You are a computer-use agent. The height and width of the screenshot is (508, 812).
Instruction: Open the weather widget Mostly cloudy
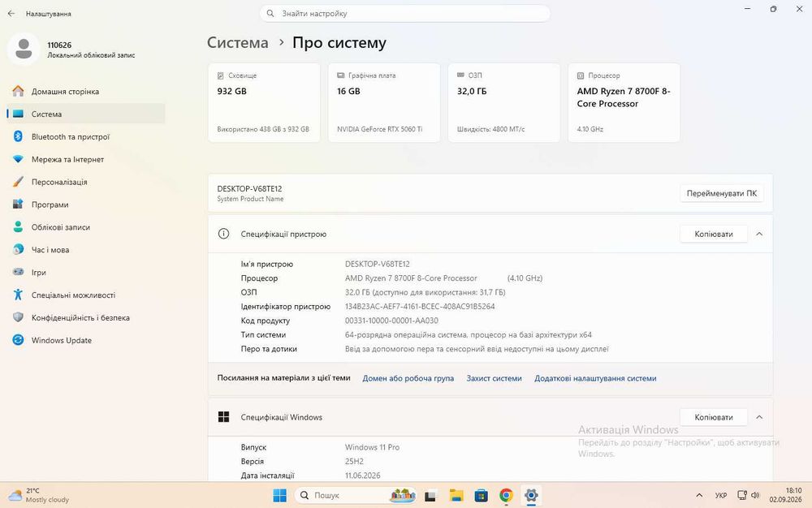click(39, 495)
